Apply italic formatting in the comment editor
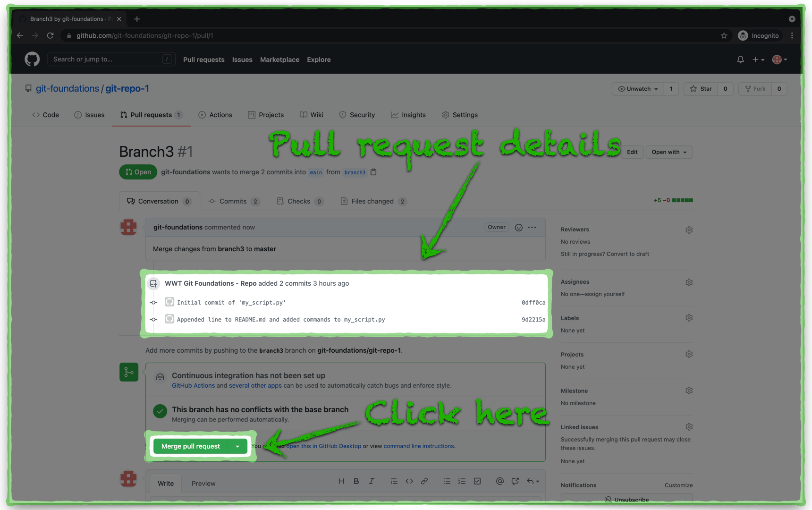This screenshot has width=812, height=510. (372, 481)
